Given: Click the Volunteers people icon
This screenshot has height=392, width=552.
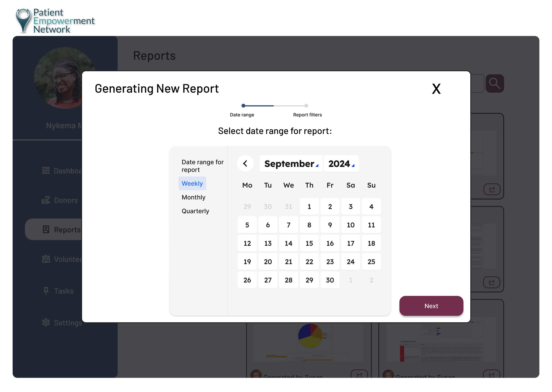Looking at the screenshot, I should coord(46,259).
